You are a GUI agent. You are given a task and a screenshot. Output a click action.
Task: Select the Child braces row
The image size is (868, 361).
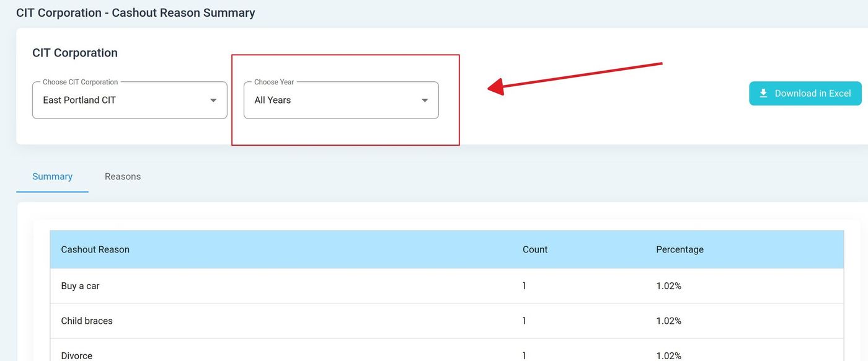(x=87, y=321)
